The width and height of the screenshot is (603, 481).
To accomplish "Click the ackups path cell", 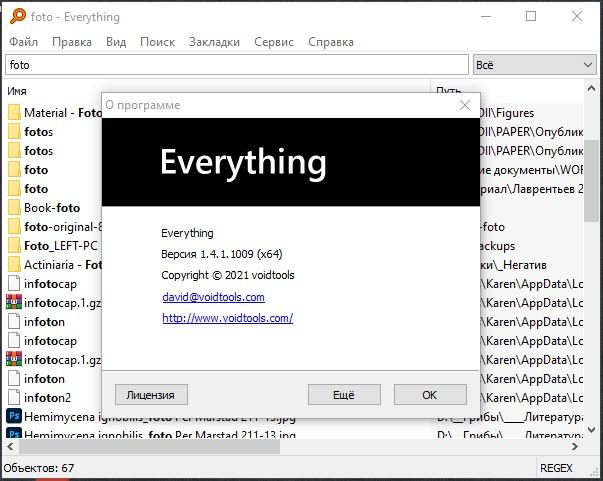I will (498, 246).
